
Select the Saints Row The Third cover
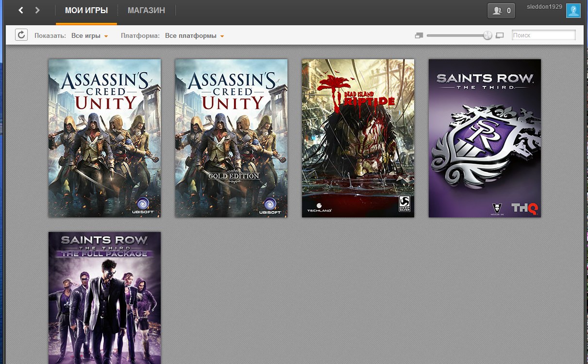coord(485,138)
